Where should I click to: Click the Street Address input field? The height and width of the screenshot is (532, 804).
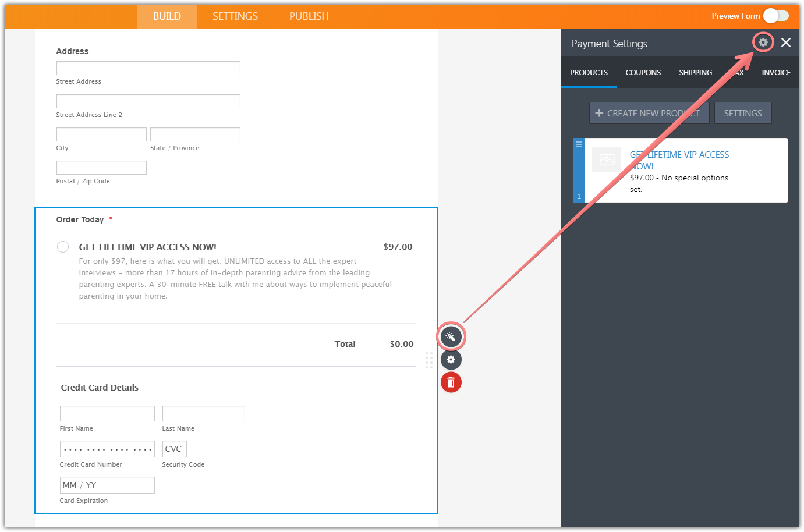point(148,68)
